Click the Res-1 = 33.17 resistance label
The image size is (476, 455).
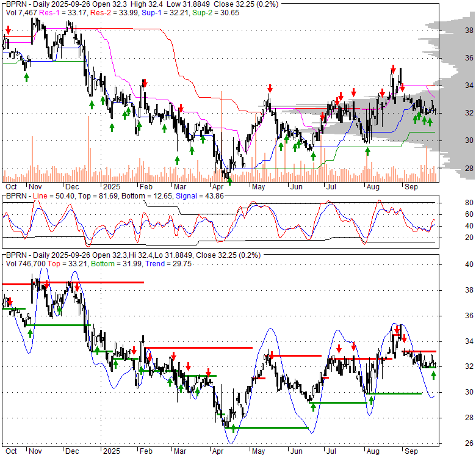(x=63, y=13)
